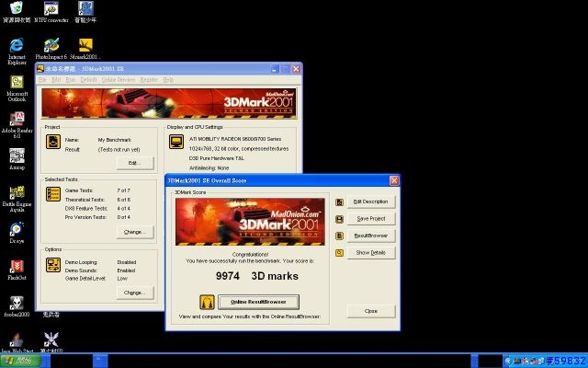Open the Default menu in 3DMark2001 SE
This screenshot has height=368, width=588.
(88, 80)
